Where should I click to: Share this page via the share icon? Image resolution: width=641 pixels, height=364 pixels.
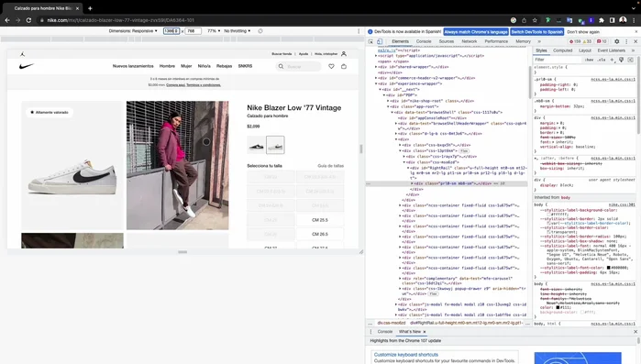[525, 20]
